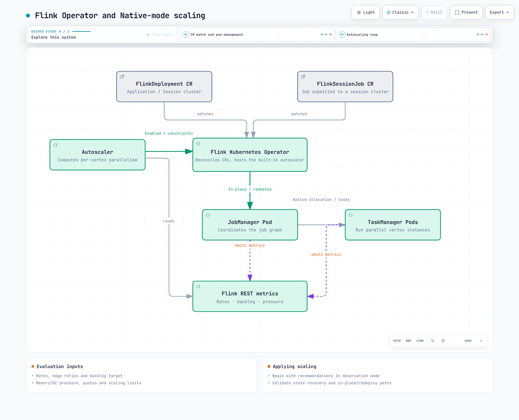This screenshot has height=420, width=519.
Task: Click the code icon on TaskManager Pods
Action: (x=351, y=215)
